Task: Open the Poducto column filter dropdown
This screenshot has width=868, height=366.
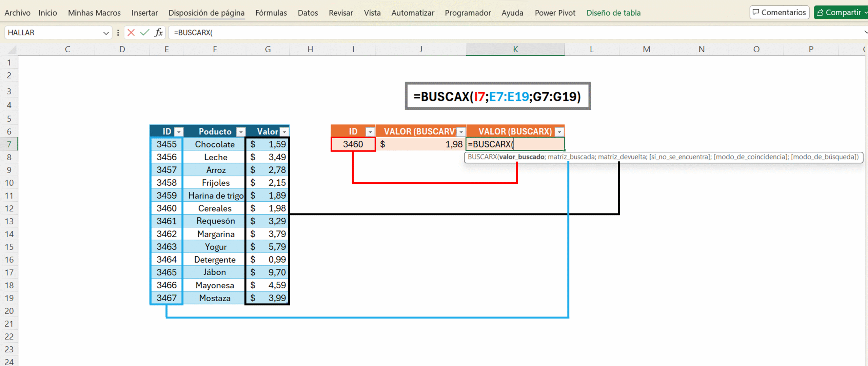Action: 241,132
